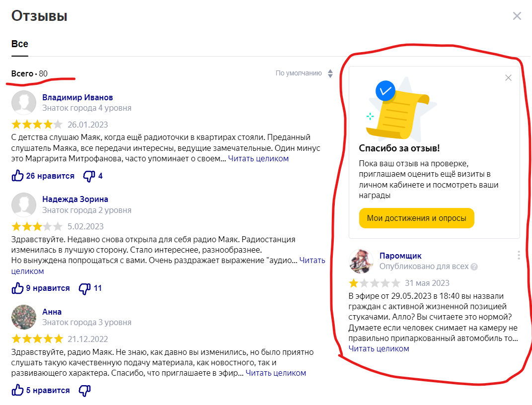Image resolution: width=532 pixels, height=405 pixels.
Task: Open three-dot menu next to Паромщик review
Action: [x=519, y=255]
